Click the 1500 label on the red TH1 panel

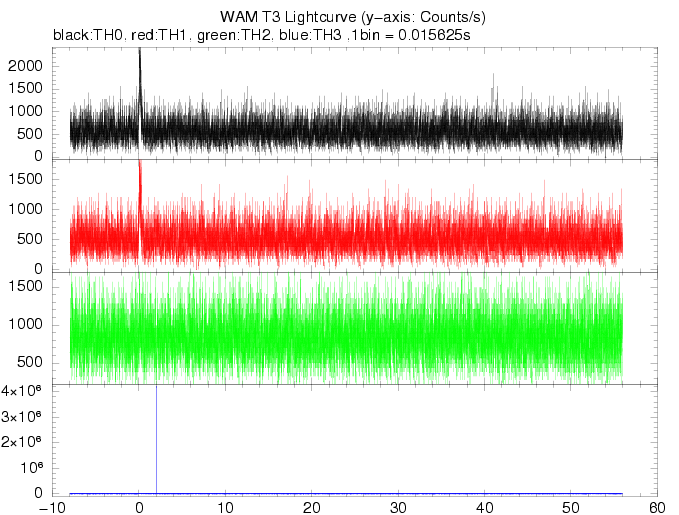click(26, 179)
